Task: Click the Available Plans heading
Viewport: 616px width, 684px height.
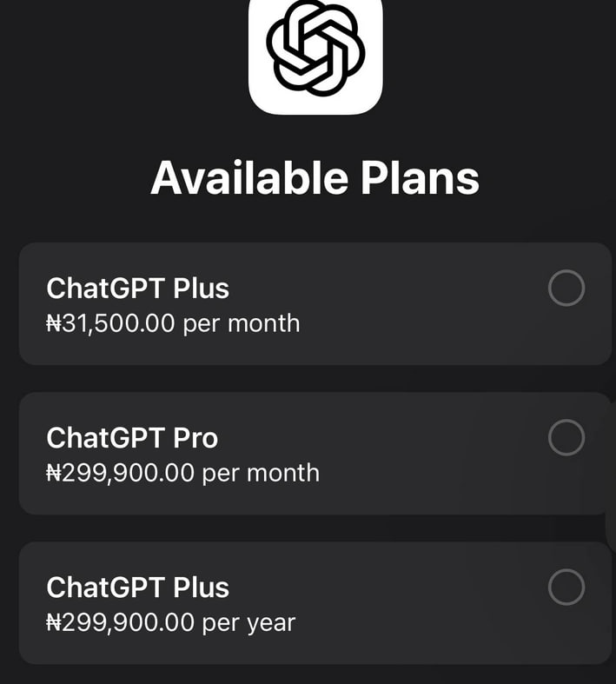Action: [315, 177]
